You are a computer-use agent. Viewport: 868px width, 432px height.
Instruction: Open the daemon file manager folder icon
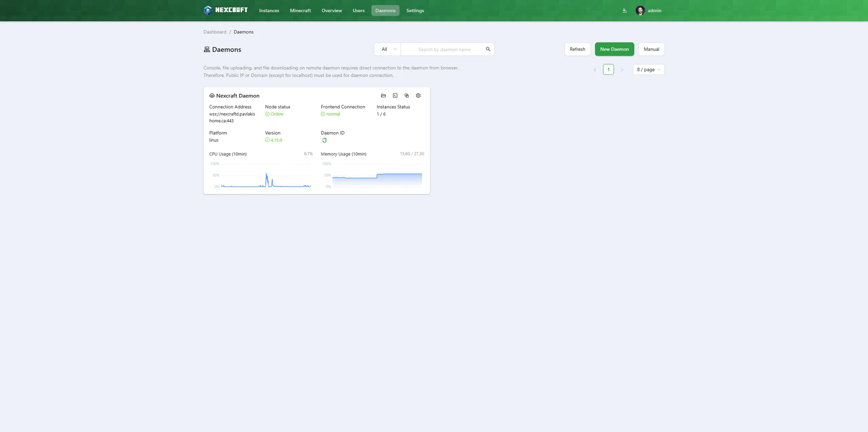[383, 96]
